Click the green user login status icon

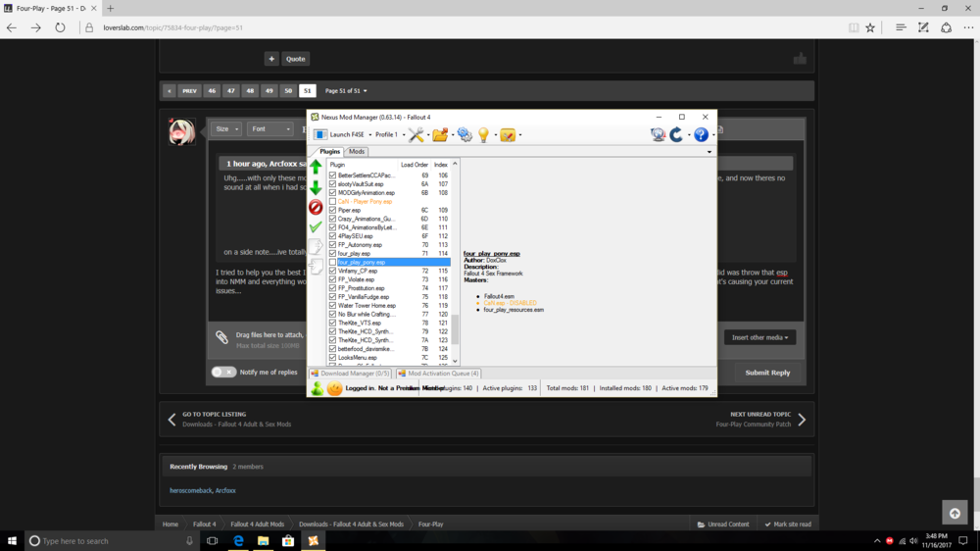click(317, 388)
